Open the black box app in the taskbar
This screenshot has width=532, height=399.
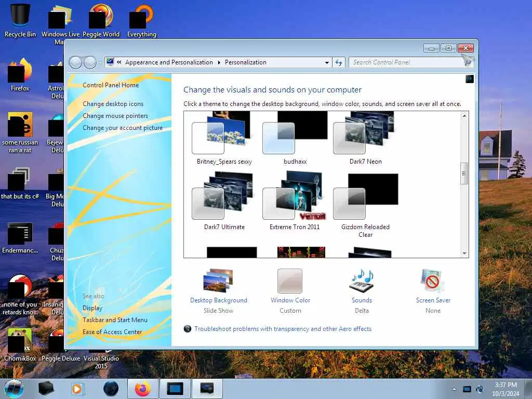pos(46,389)
